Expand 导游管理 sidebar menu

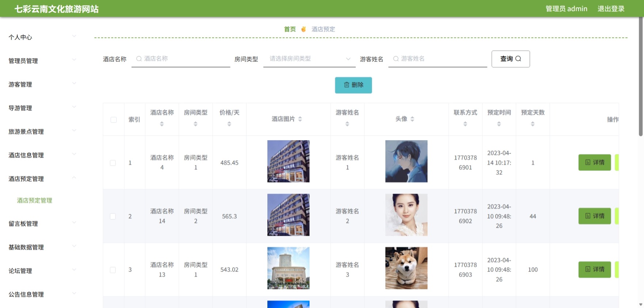(x=42, y=108)
